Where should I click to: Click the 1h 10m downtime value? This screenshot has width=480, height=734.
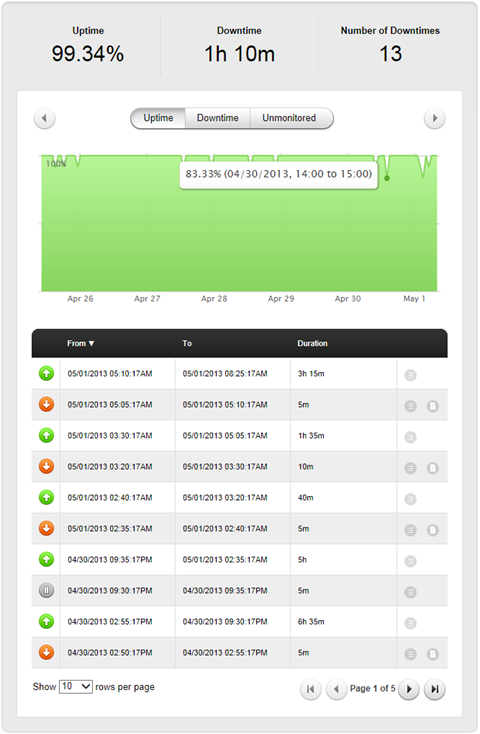coord(239,53)
